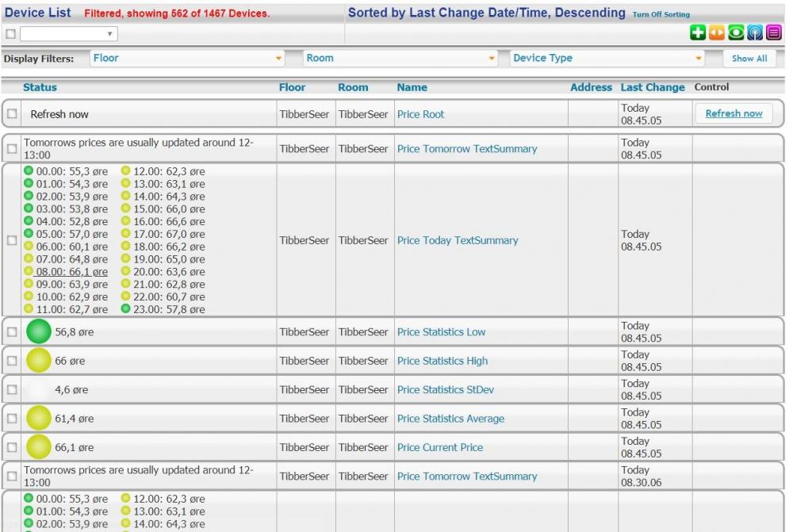Open the Floor filter dropdown
This screenshot has width=793, height=532.
click(x=187, y=58)
